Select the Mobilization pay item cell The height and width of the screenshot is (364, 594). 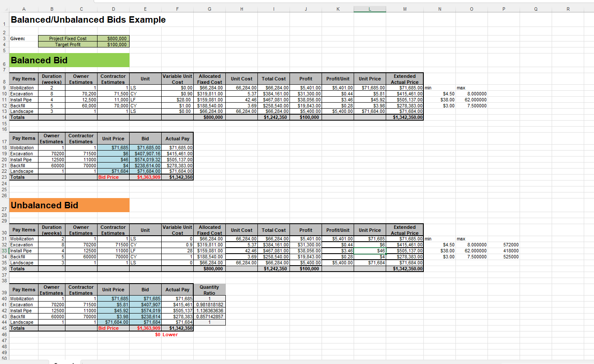click(24, 88)
